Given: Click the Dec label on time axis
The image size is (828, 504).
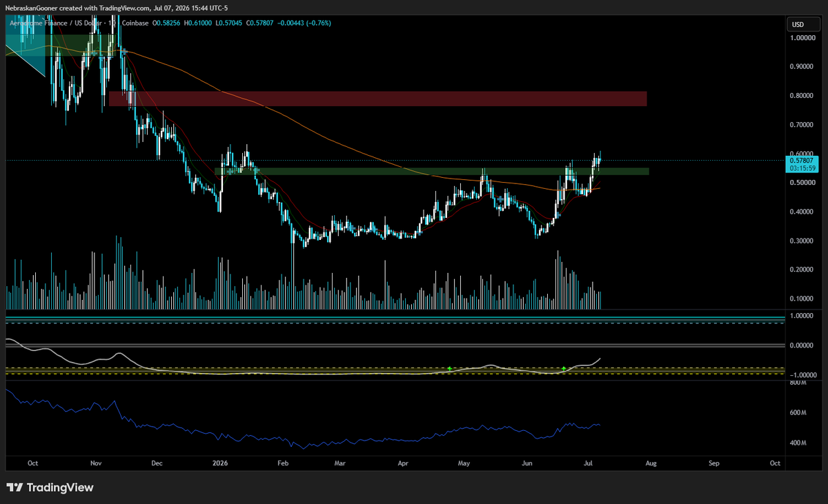Looking at the screenshot, I should click(x=157, y=463).
